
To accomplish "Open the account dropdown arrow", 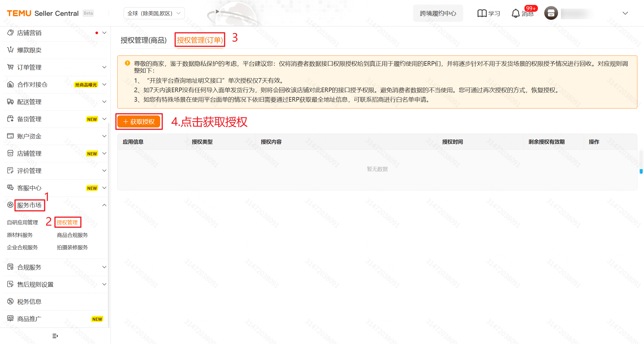I will (x=625, y=13).
